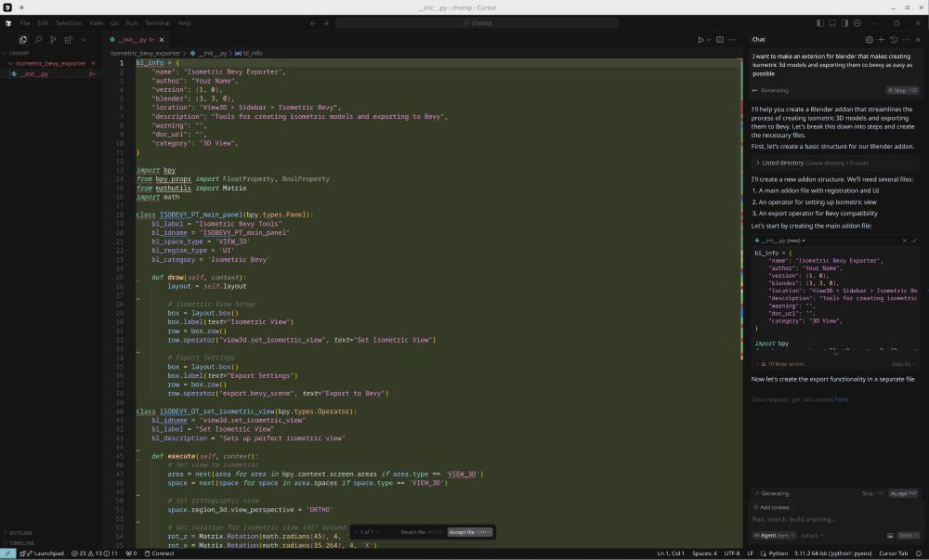Expand the collapsed code preview chevron
This screenshot has width=929, height=560.
coord(835,354)
